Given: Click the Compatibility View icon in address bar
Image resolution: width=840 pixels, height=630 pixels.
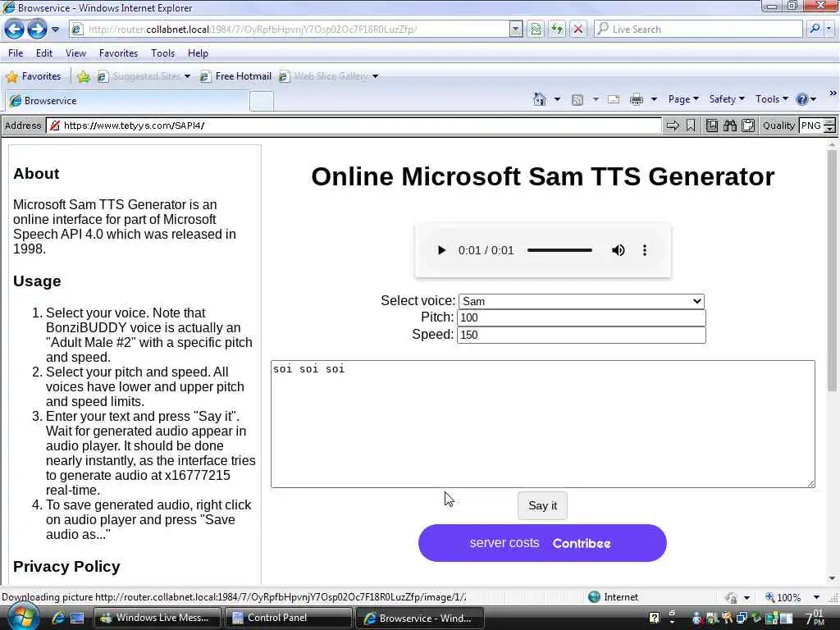Looking at the screenshot, I should (x=536, y=30).
